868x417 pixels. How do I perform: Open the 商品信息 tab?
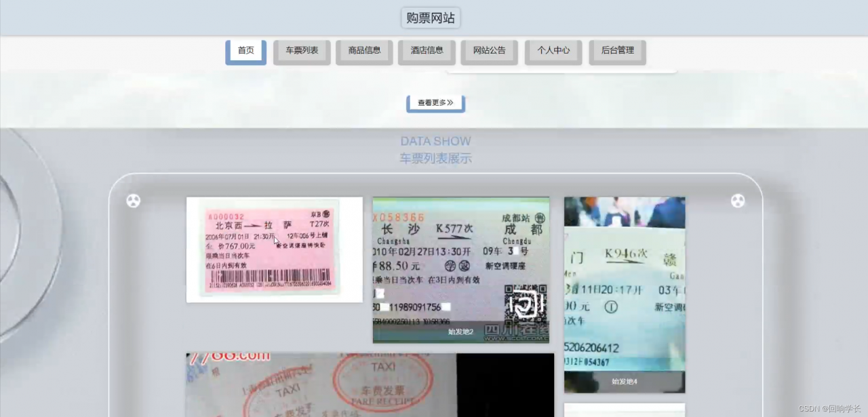[x=364, y=52]
